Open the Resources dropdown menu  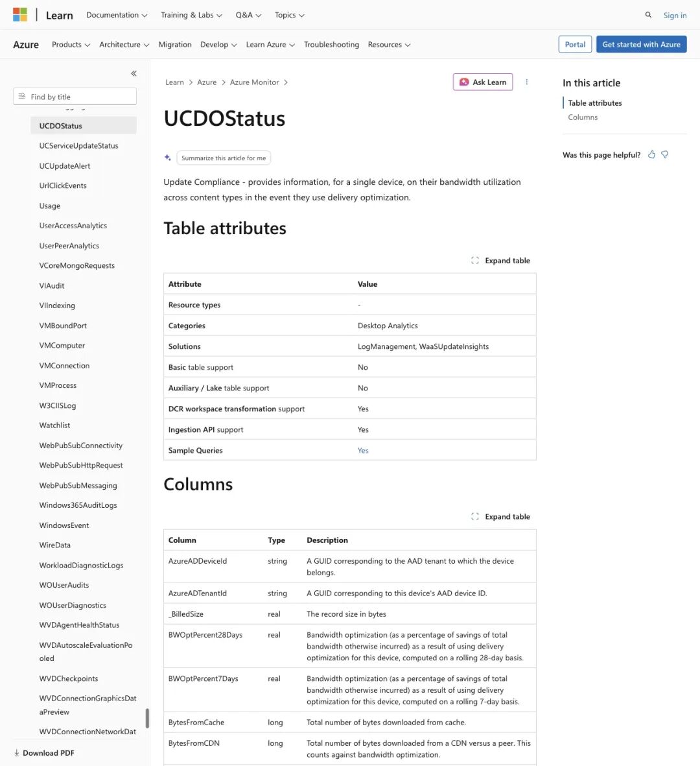(389, 45)
